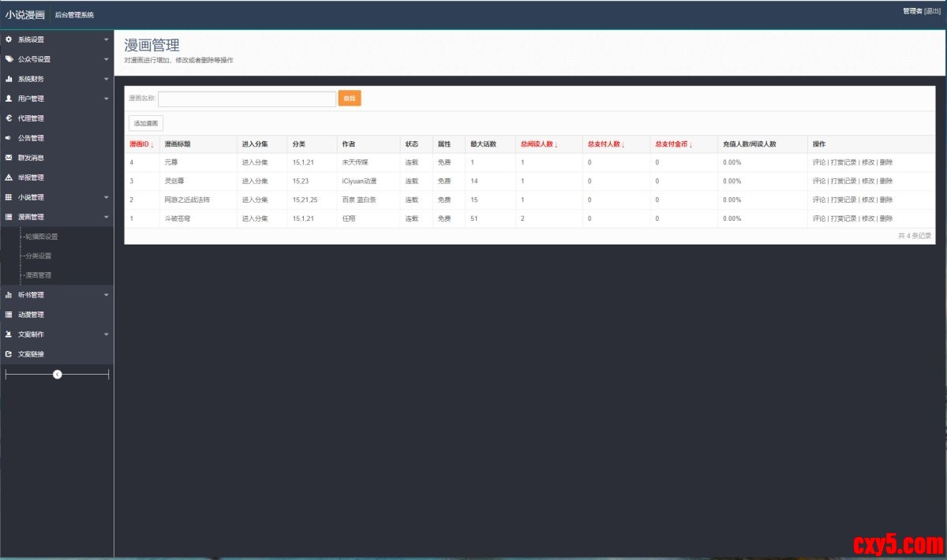Expand the 听书管理 dropdown arrow
This screenshot has height=560, width=947.
pyautogui.click(x=107, y=295)
